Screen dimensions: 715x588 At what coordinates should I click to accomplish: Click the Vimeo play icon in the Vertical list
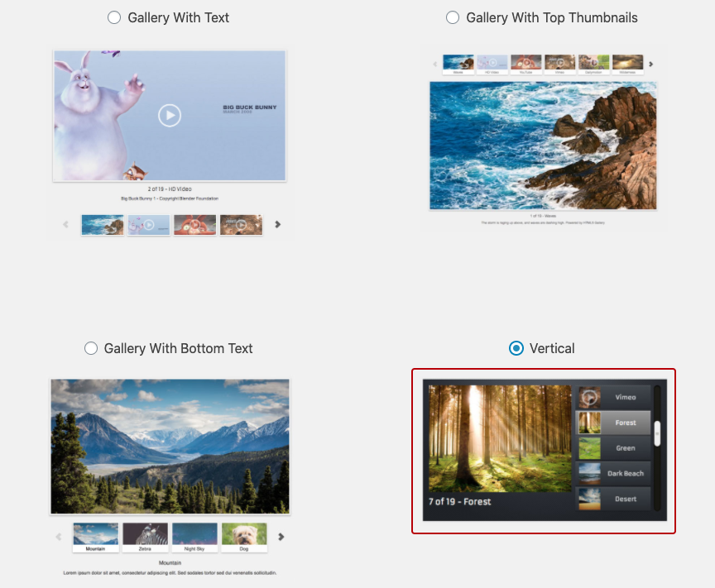(589, 398)
